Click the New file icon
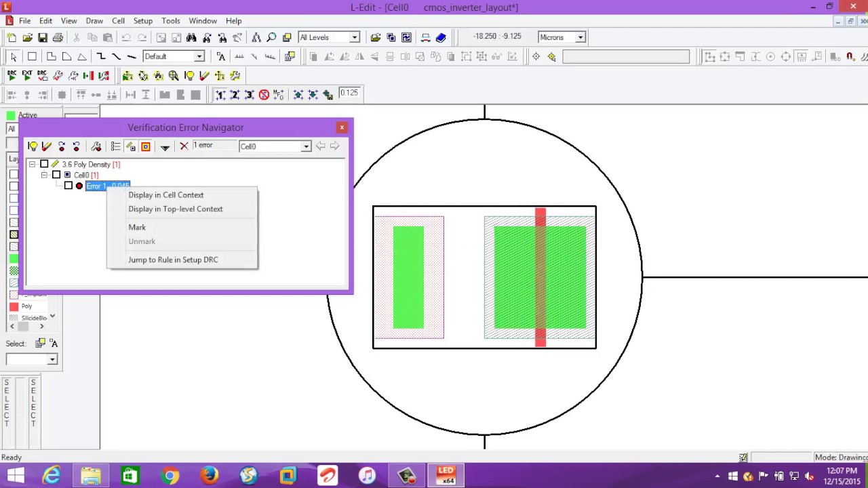The image size is (868, 488). tap(12, 38)
